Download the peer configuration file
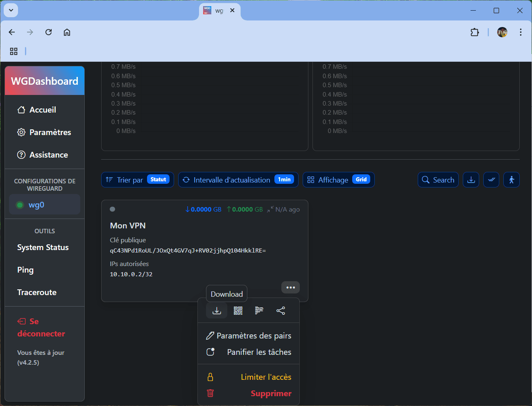The height and width of the screenshot is (406, 532). 217,311
